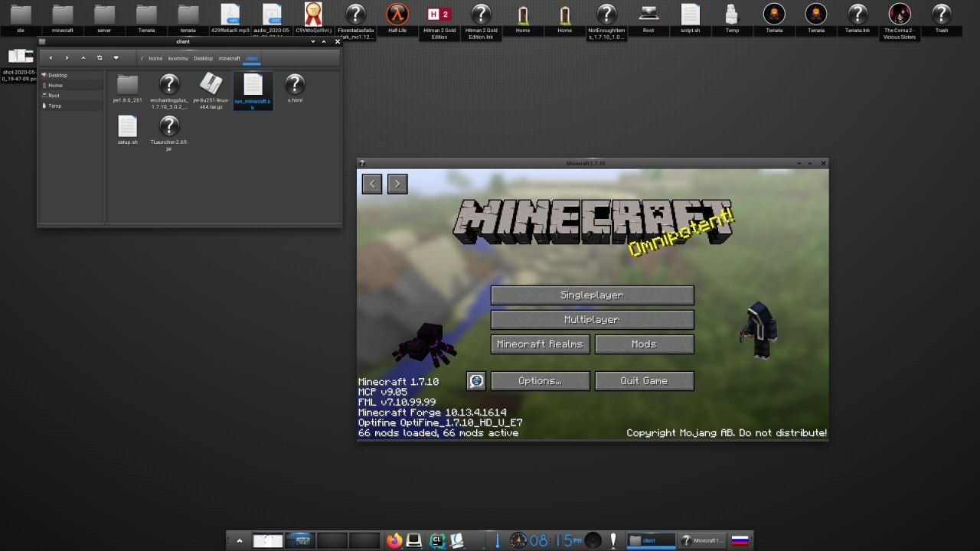The height and width of the screenshot is (551, 980).
Task: Open Desktop in the file manager sidebar
Action: (x=70, y=75)
